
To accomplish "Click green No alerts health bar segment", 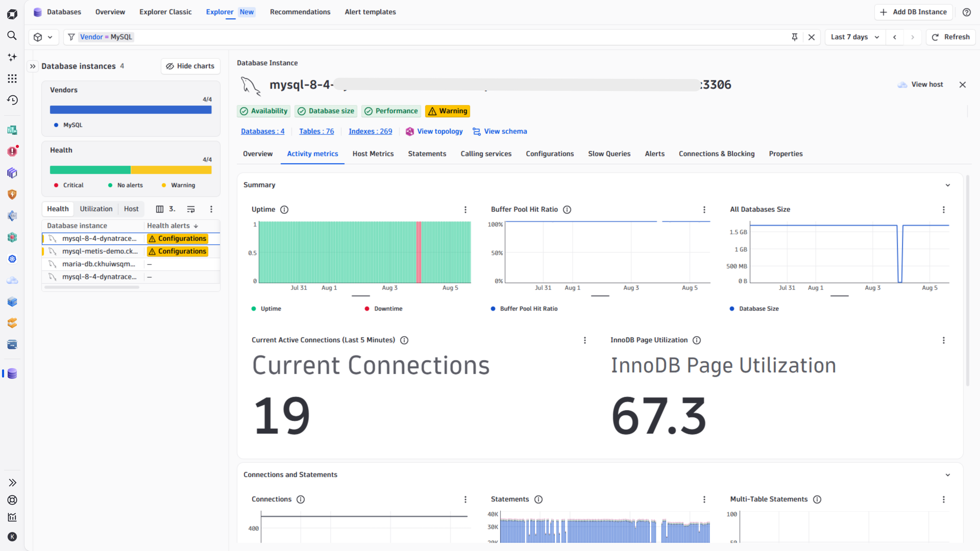I will click(x=90, y=170).
